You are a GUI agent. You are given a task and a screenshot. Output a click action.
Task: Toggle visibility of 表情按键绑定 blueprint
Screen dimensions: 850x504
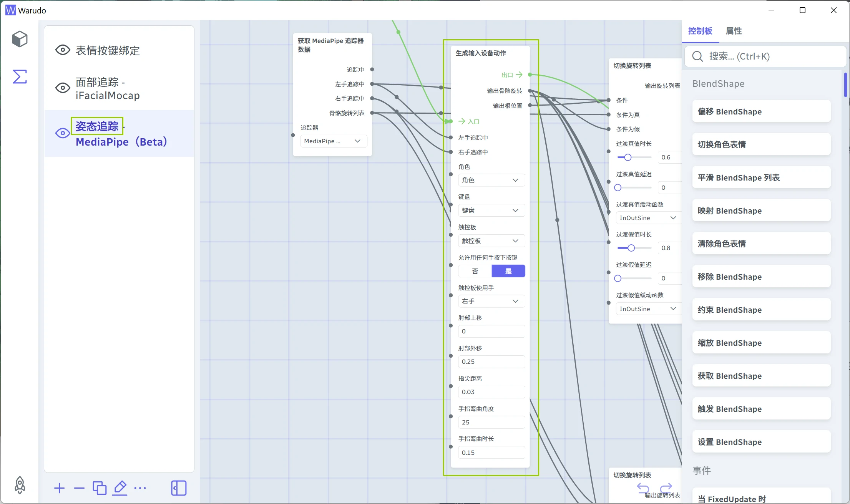pyautogui.click(x=63, y=50)
